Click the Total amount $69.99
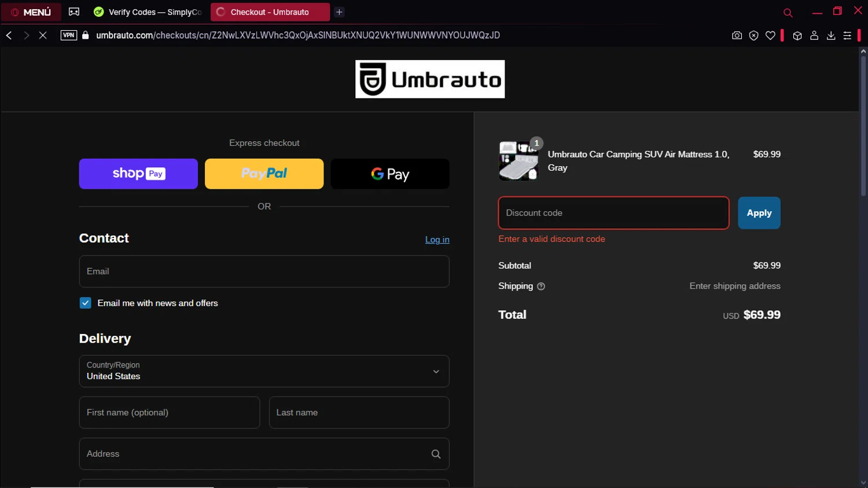The image size is (868, 488). [762, 315]
